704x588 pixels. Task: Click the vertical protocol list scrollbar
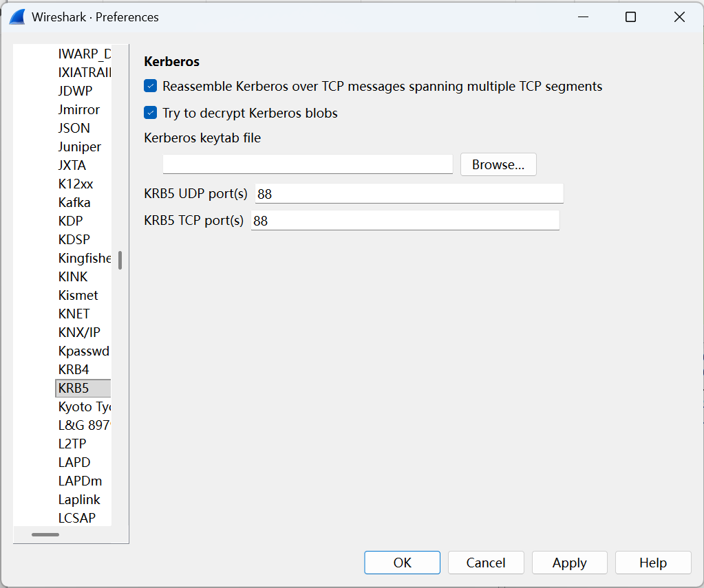coord(120,261)
